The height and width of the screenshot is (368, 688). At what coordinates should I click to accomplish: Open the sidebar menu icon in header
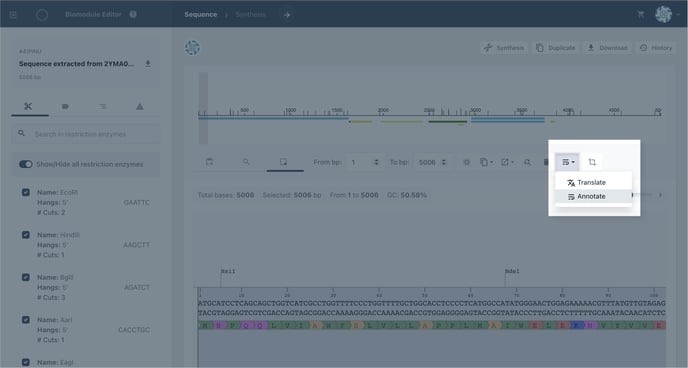coord(13,14)
